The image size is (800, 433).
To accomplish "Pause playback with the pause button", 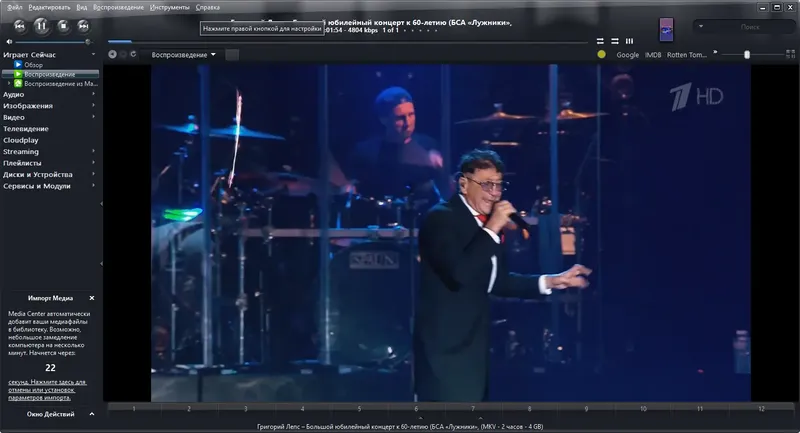I will (41, 26).
